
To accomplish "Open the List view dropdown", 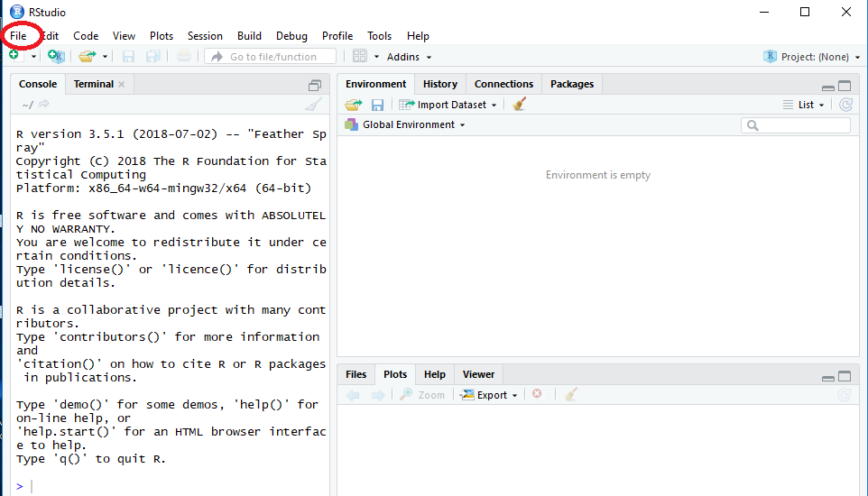I will pos(804,105).
